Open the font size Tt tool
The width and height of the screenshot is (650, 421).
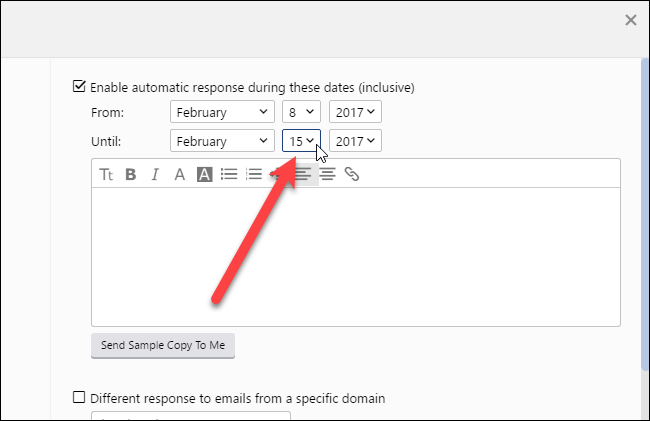pos(106,174)
